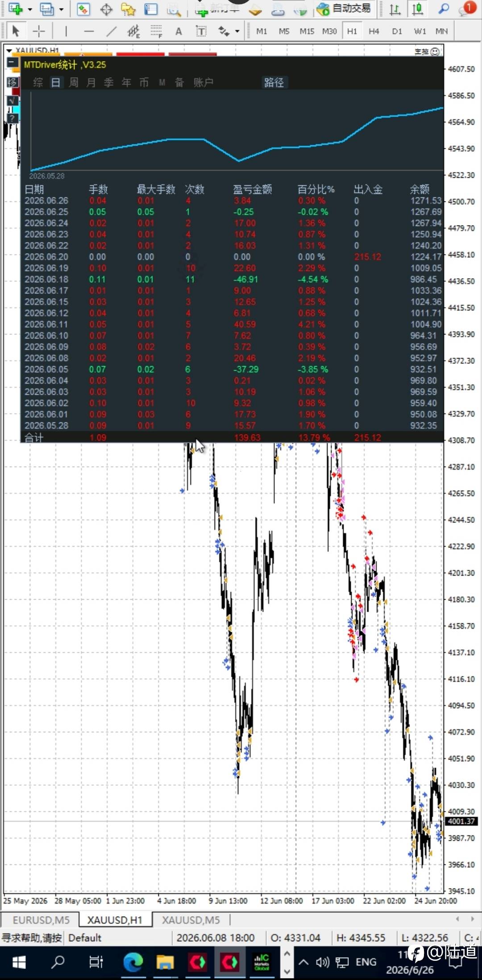Switch to EURUSD,M5 chart tab
This screenshot has width=482, height=980.
point(41,920)
